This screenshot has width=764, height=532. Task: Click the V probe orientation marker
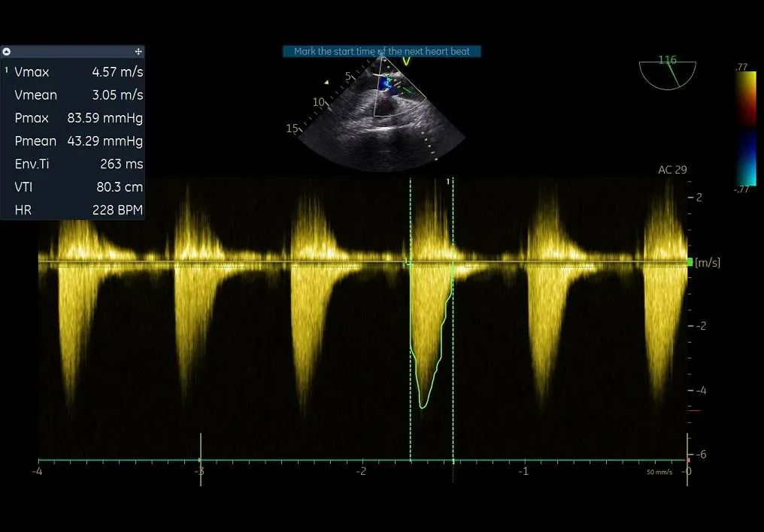coord(406,62)
